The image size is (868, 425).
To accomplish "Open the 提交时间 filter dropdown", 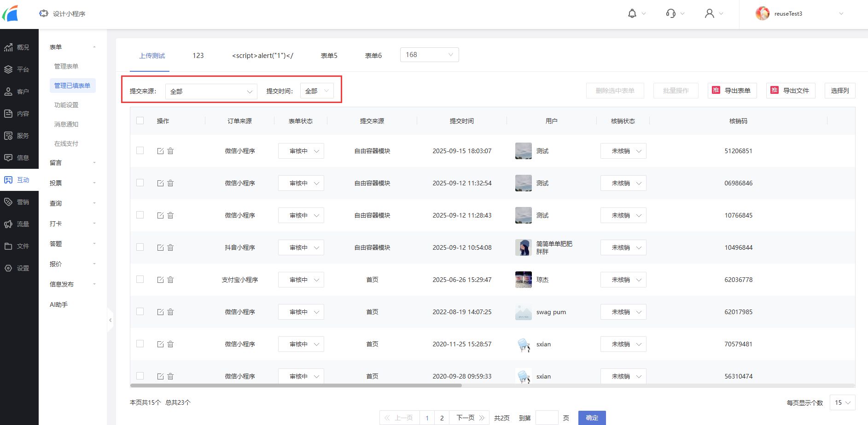I will point(317,91).
